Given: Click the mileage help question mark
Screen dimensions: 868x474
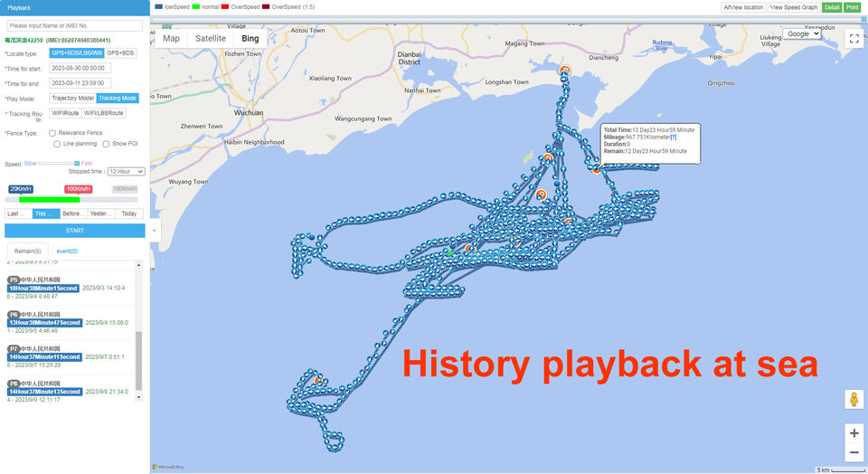Looking at the screenshot, I should click(673, 137).
